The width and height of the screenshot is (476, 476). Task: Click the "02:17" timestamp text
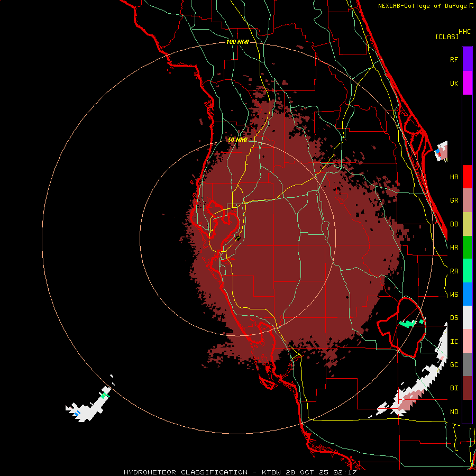[x=344, y=472]
